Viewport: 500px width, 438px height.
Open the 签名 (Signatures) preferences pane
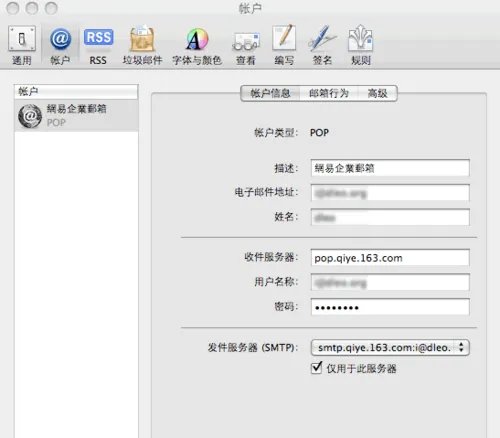coord(322,46)
